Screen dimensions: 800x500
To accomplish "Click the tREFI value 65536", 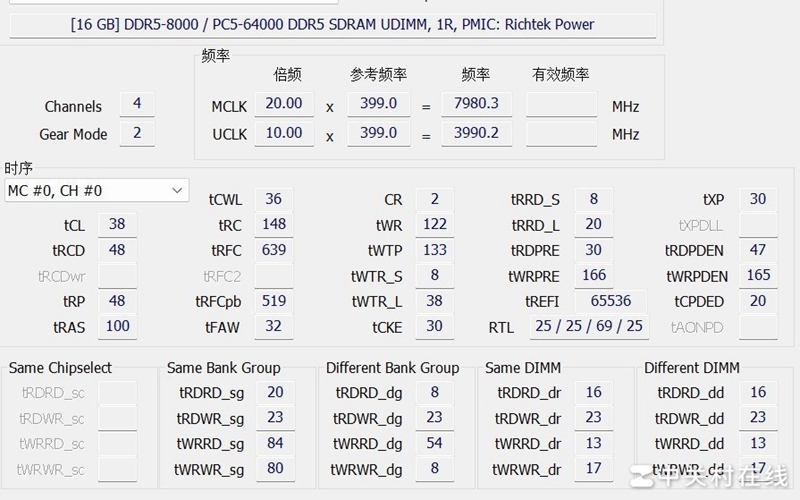I will coord(611,301).
